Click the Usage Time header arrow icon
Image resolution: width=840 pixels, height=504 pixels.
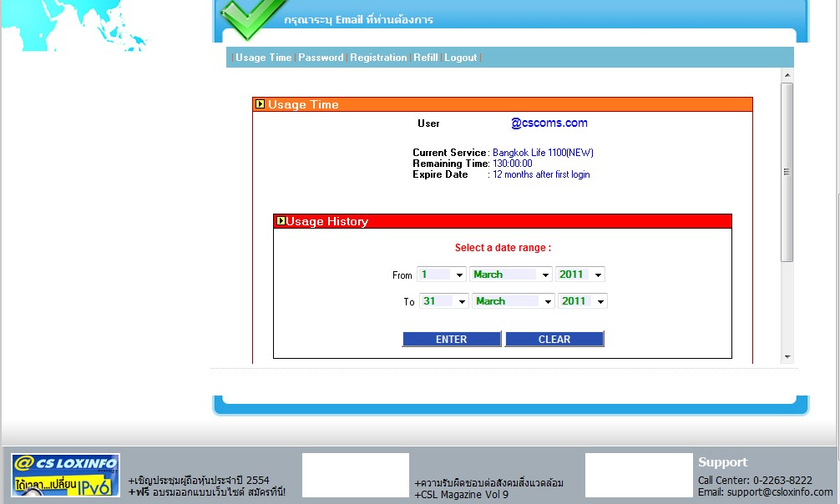[261, 104]
